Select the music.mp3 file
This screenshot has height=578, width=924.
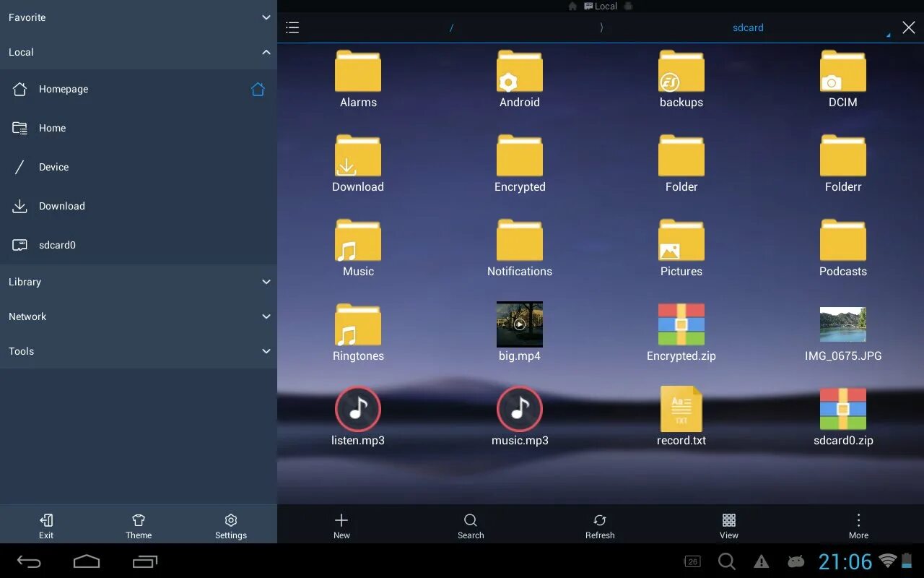click(x=520, y=416)
